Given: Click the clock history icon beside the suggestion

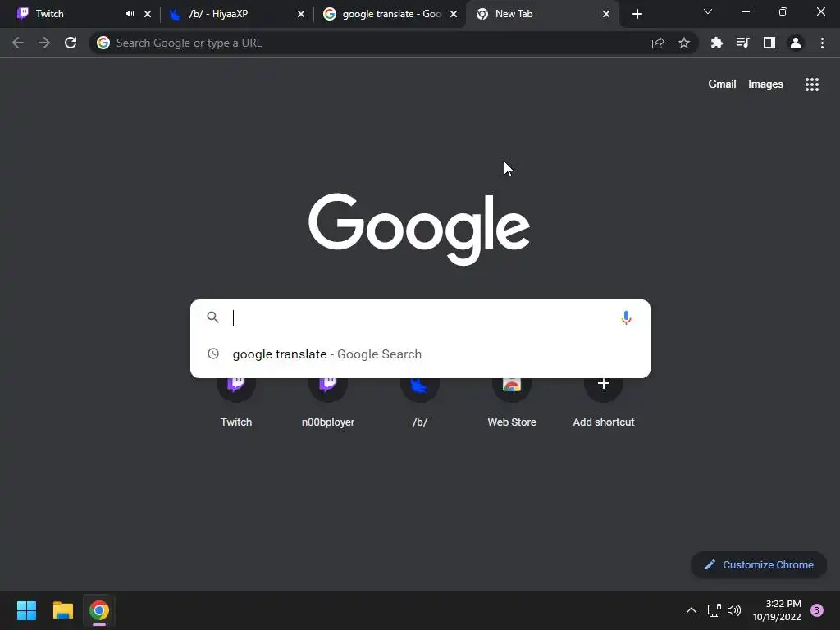Looking at the screenshot, I should (213, 354).
